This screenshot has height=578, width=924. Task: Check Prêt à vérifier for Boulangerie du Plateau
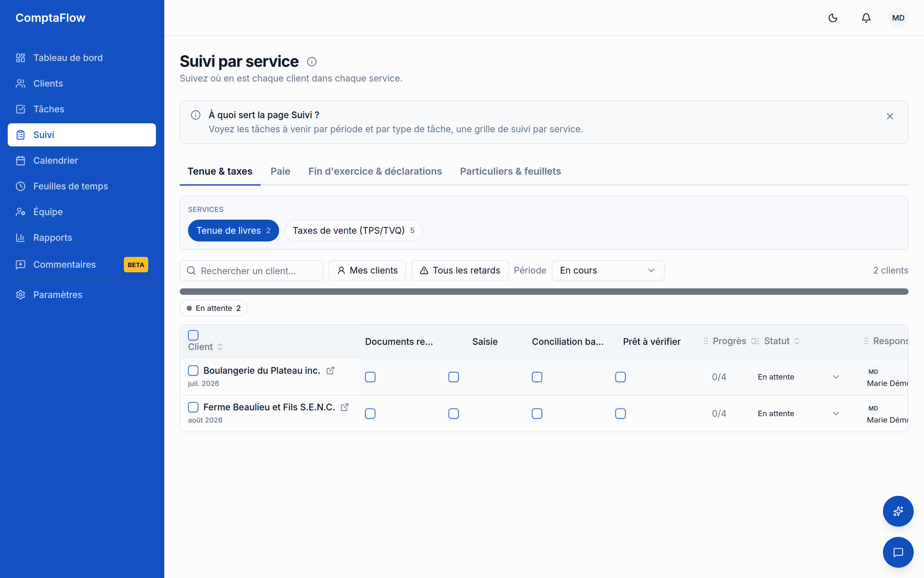620,377
